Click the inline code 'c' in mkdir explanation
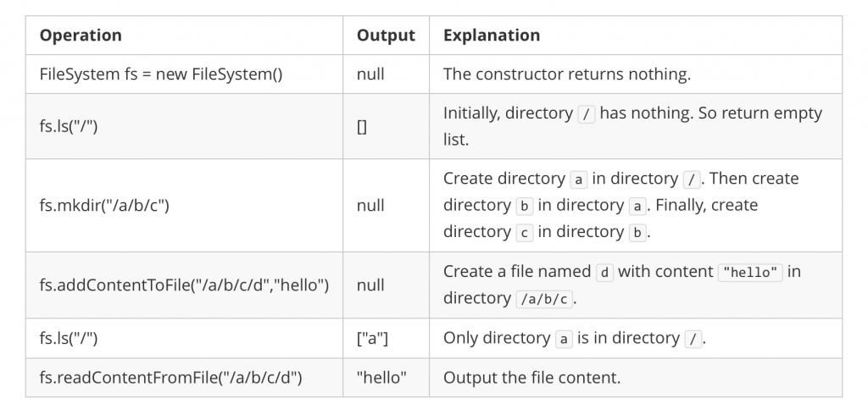 [524, 232]
